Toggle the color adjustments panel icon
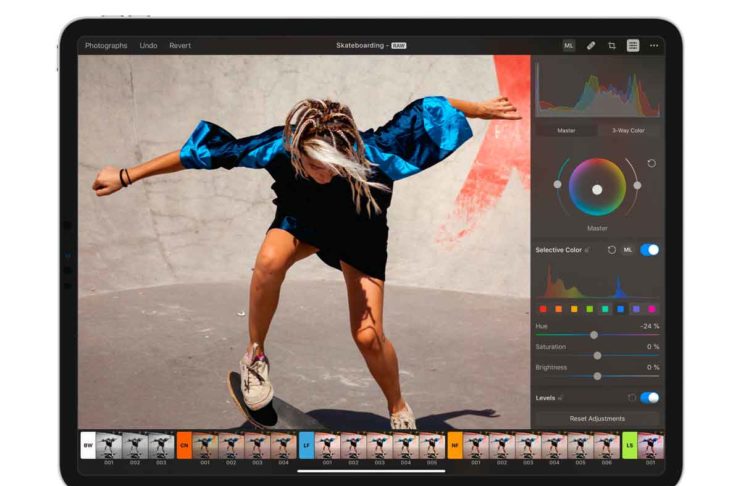Viewport: 741px width, 486px height. pos(633,45)
